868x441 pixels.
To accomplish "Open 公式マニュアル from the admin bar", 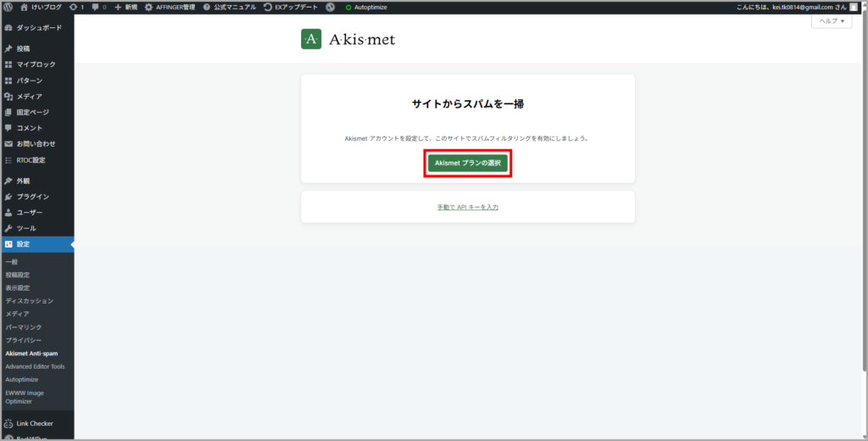I will [x=230, y=7].
